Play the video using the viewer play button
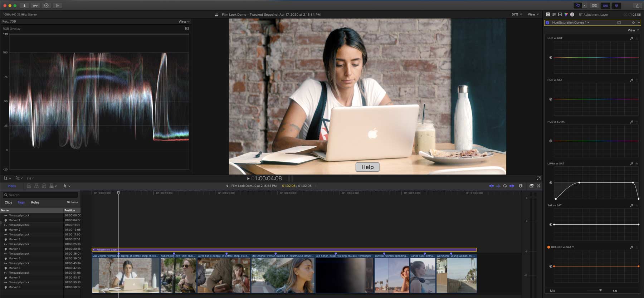 coord(248,178)
